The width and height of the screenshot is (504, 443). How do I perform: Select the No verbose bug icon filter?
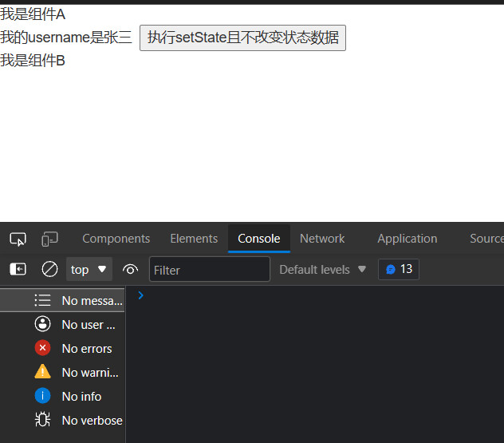click(x=78, y=421)
